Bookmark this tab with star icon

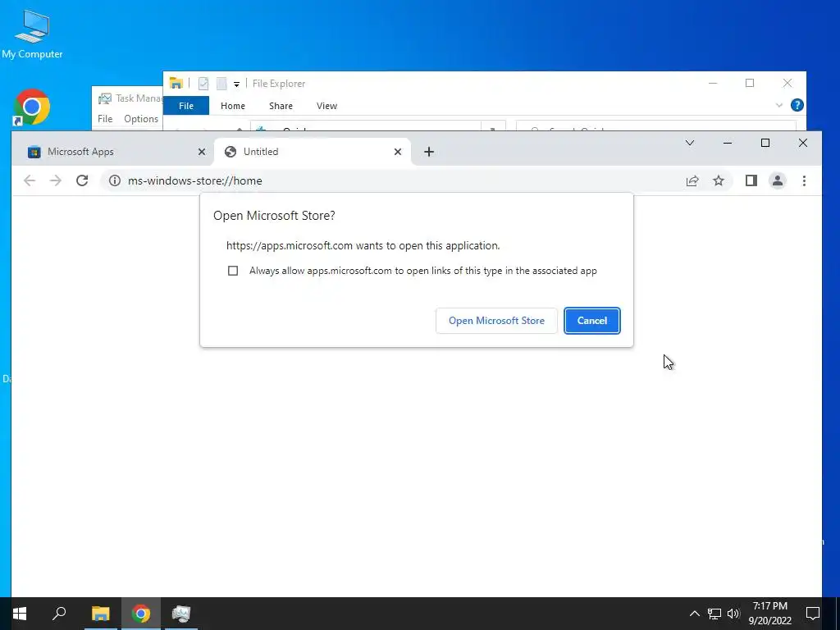click(x=719, y=180)
